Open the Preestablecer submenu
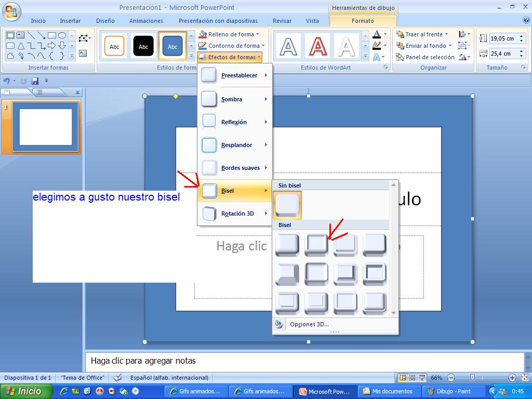 [235, 75]
